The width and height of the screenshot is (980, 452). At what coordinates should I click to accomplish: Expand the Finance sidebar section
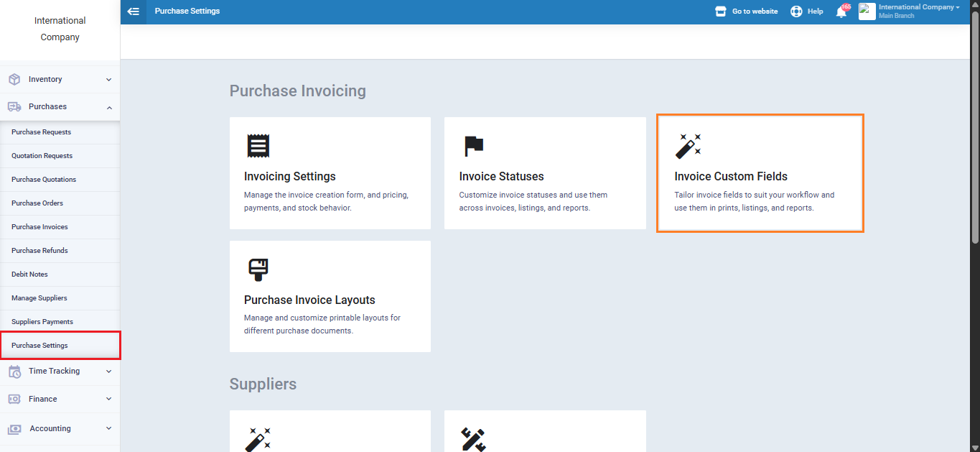(x=60, y=399)
